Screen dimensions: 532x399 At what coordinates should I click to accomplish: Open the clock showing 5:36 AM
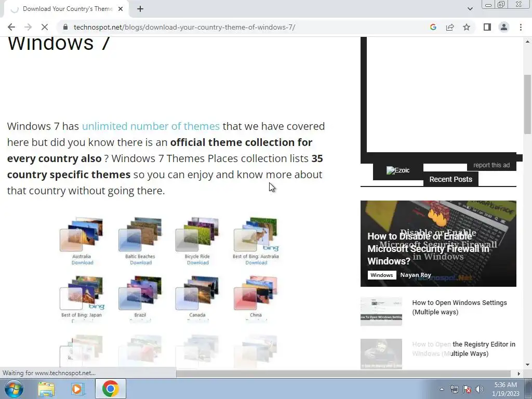click(x=506, y=389)
